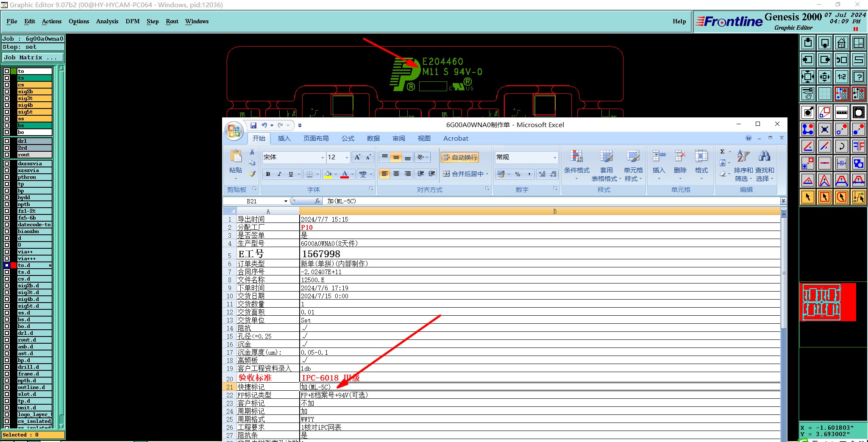
Task: Expand the formula bar chevron
Action: coord(783,201)
